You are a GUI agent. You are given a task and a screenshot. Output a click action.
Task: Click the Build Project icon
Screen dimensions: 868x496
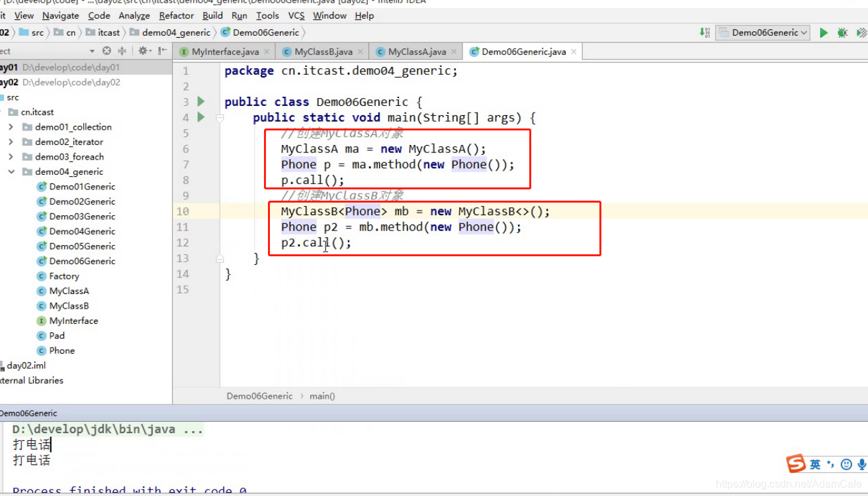pos(704,32)
